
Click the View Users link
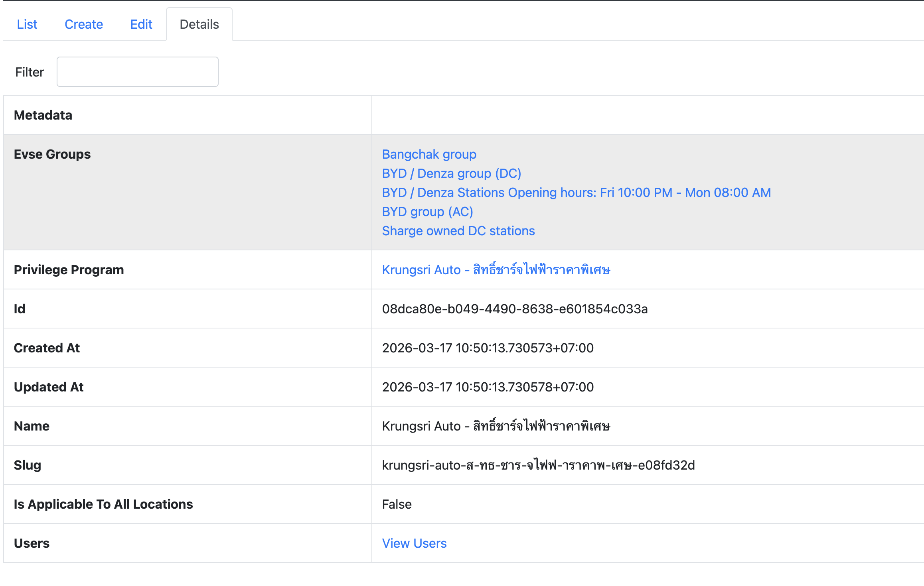tap(414, 543)
